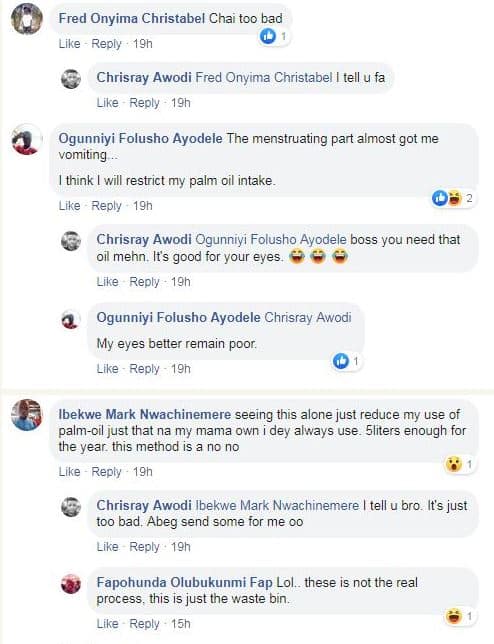The height and width of the screenshot is (644, 494).
Task: Click the like reaction on Fred's comment
Action: coord(274,37)
